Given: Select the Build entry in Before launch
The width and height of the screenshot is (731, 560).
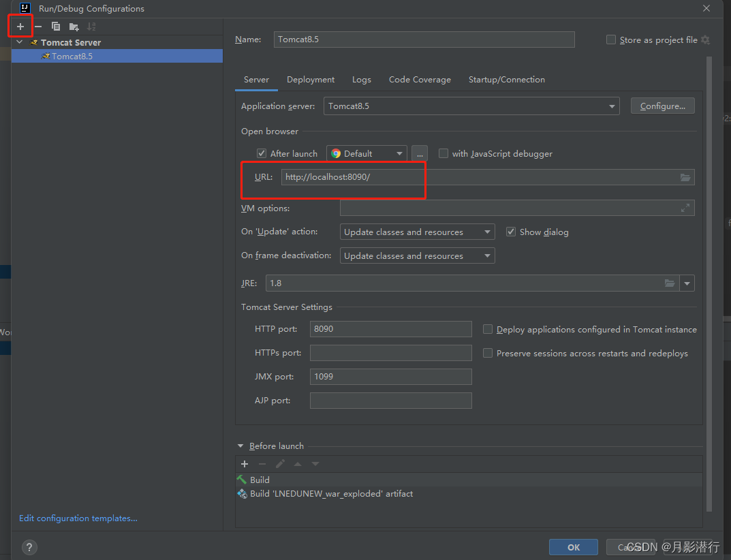Looking at the screenshot, I should [x=469, y=480].
